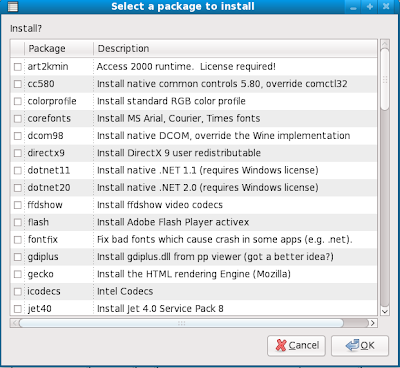
Task: Select the 'flash' package name
Action: pos(38,222)
